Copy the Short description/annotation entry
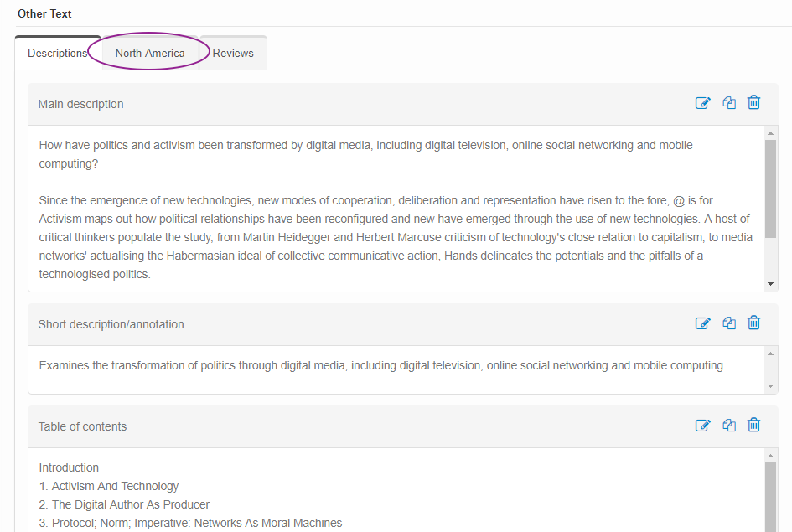The width and height of the screenshot is (792, 532). pos(729,323)
